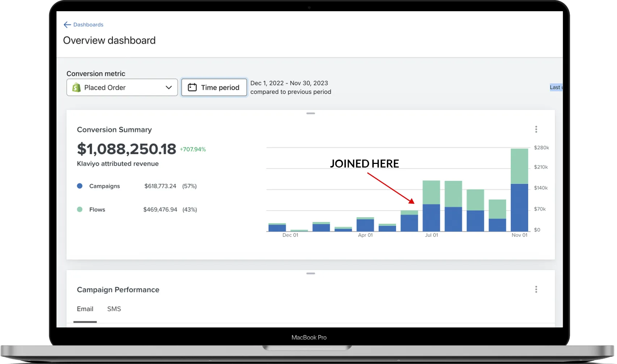Image resolution: width=617 pixels, height=364 pixels.
Task: Click the Shopify bag icon in metric selector
Action: 76,88
